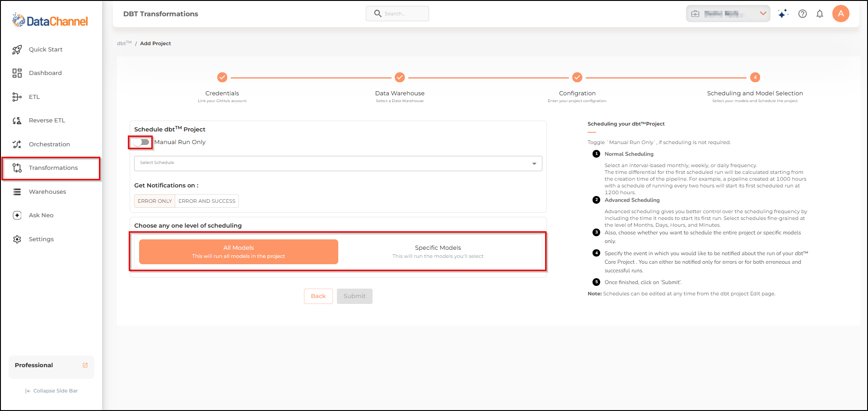Click the Manual Run Only label

click(x=180, y=142)
